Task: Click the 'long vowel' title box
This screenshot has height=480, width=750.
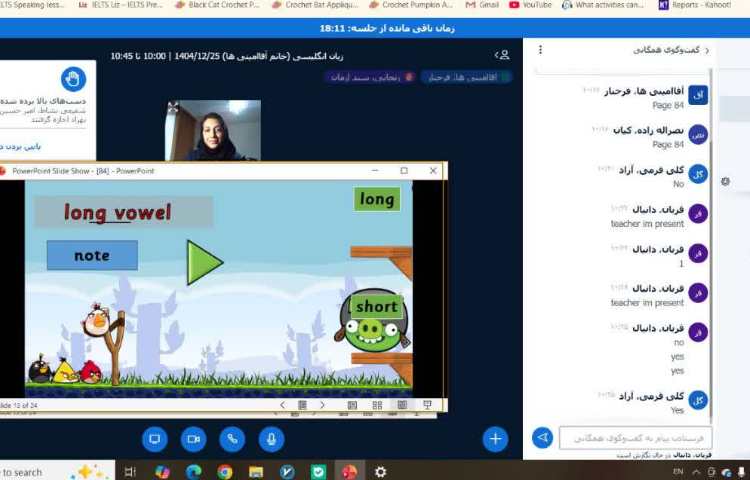Action: tap(123, 212)
